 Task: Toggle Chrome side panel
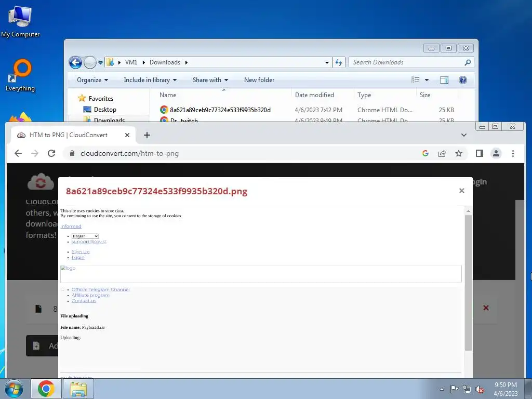pos(480,153)
